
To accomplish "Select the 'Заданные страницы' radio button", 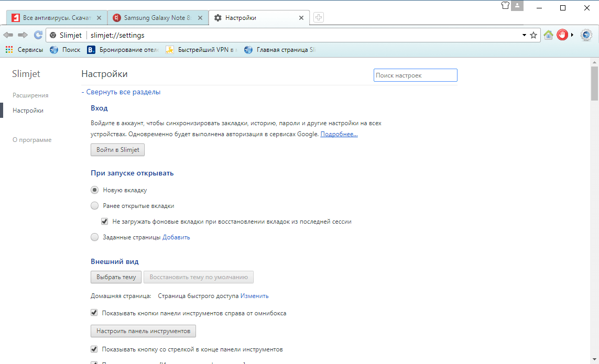I will tap(95, 237).
